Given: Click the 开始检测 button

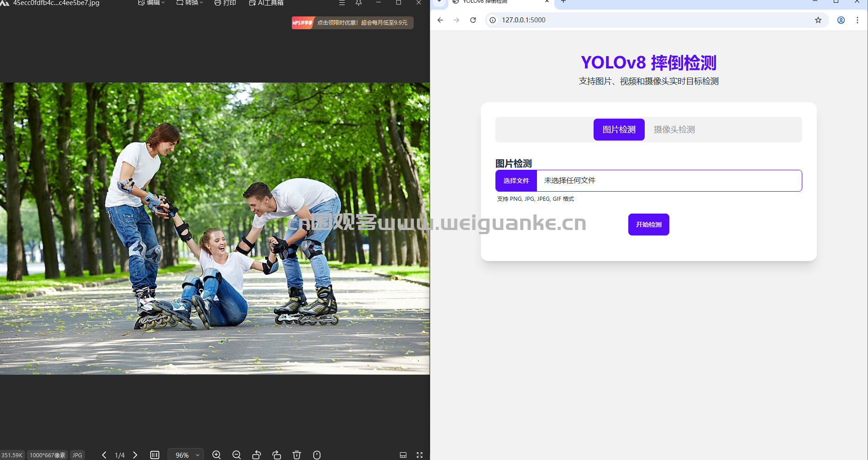Looking at the screenshot, I should click(648, 225).
